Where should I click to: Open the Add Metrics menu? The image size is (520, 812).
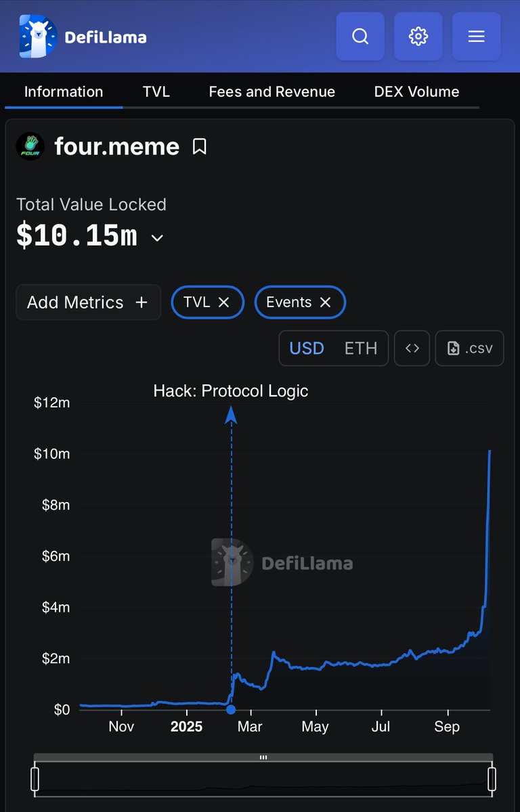point(88,302)
